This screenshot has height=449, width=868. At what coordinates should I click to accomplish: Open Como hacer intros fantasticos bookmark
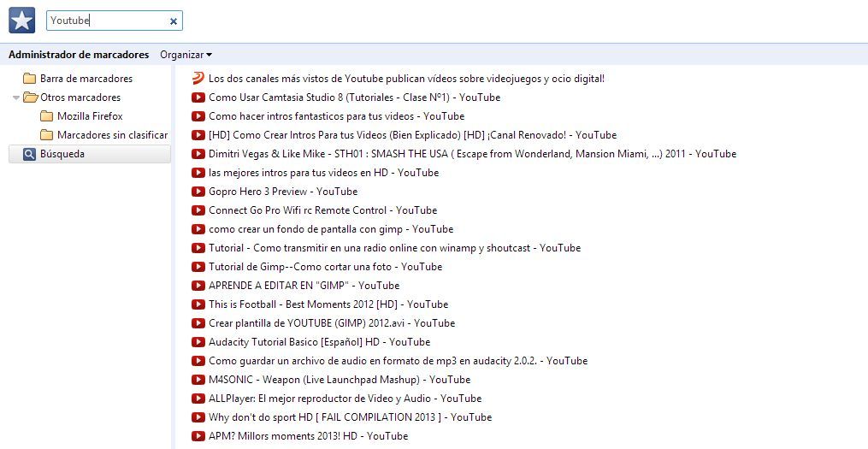pyautogui.click(x=337, y=116)
